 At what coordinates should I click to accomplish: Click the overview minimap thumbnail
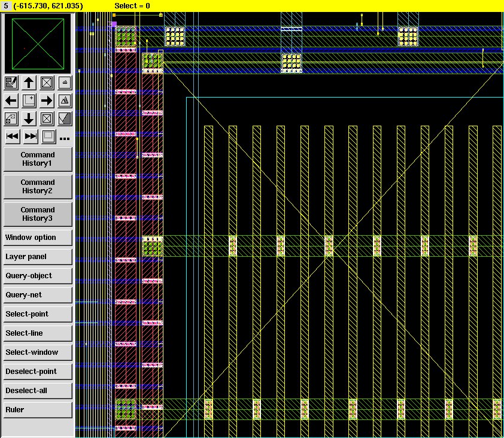tap(38, 43)
